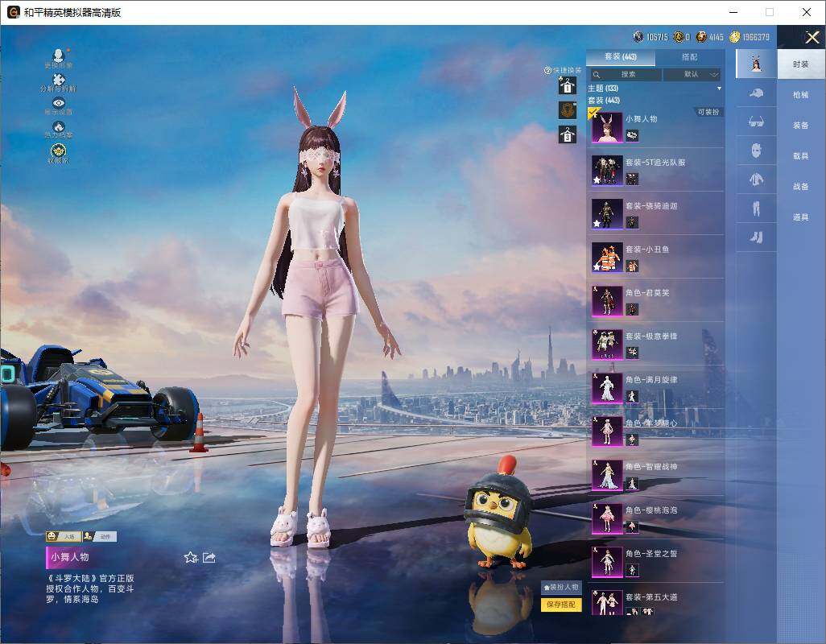The height and width of the screenshot is (644, 826).
Task: Select the face mask category icon
Action: point(756,151)
